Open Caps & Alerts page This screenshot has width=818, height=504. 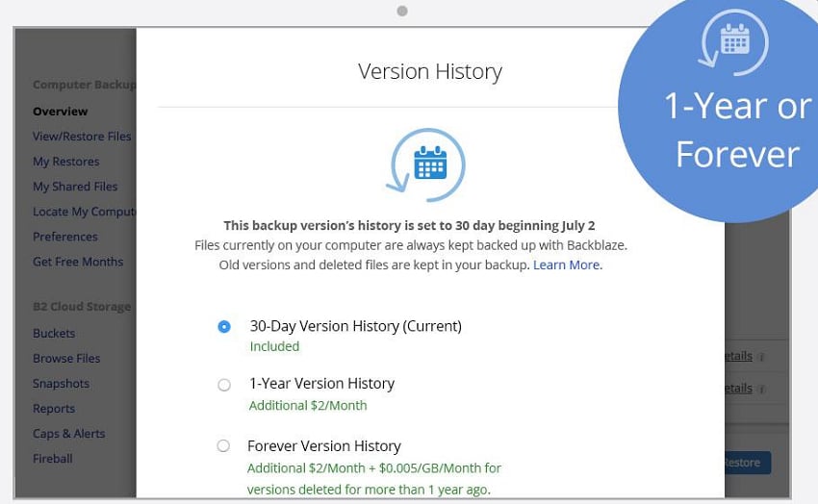(x=69, y=434)
